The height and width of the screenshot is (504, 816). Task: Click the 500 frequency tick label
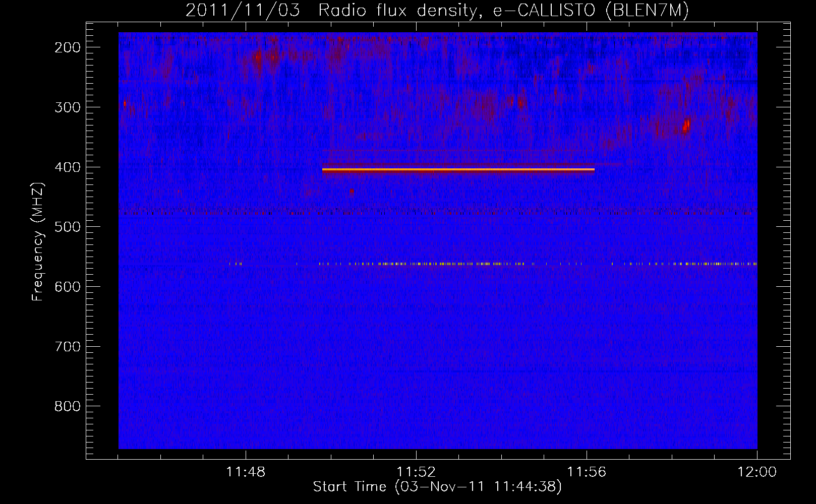pyautogui.click(x=68, y=227)
